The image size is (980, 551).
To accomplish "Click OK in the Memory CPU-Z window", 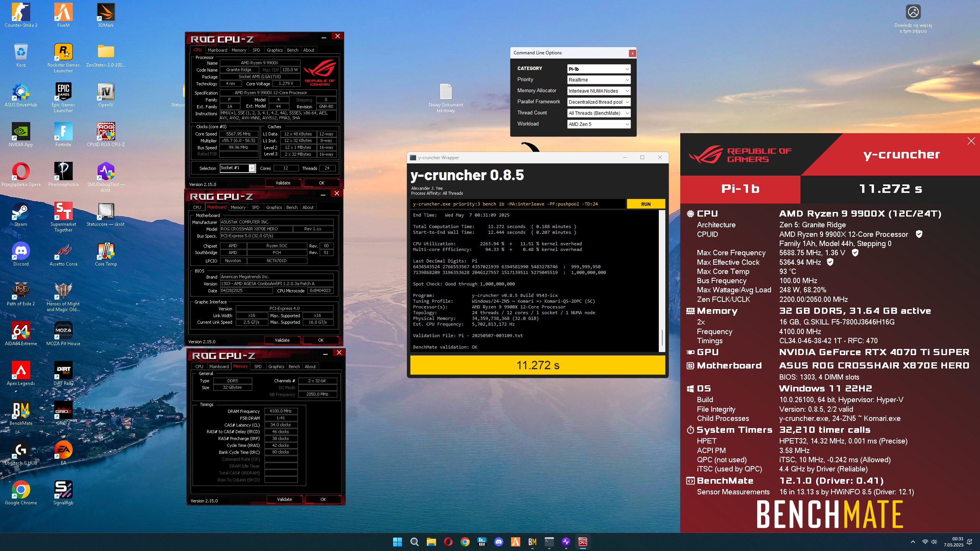I will (x=323, y=499).
